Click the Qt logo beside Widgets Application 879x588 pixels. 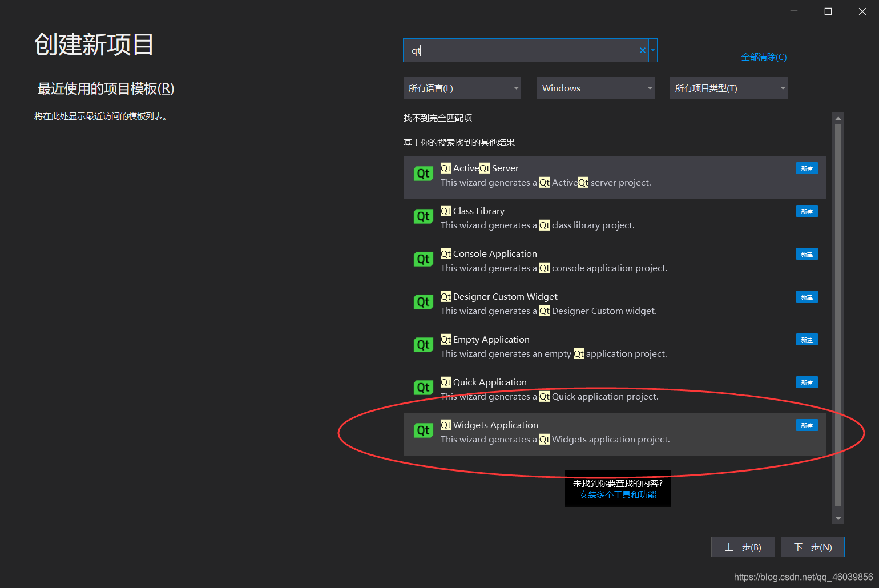(424, 430)
